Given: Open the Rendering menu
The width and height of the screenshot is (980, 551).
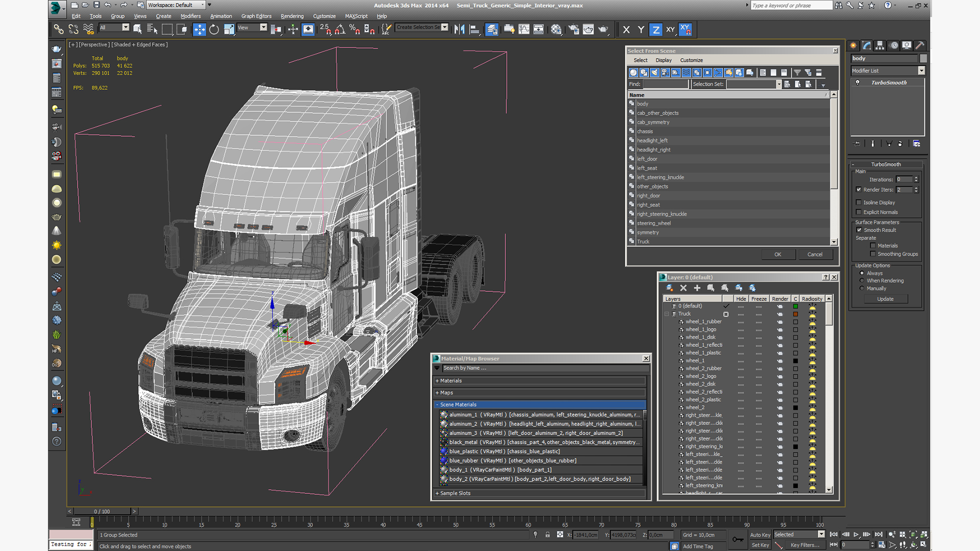Looking at the screenshot, I should click(292, 16).
